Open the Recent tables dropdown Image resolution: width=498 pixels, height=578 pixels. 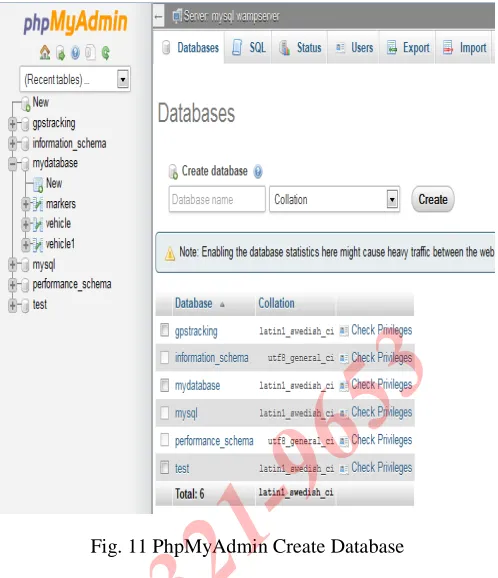pyautogui.click(x=75, y=79)
